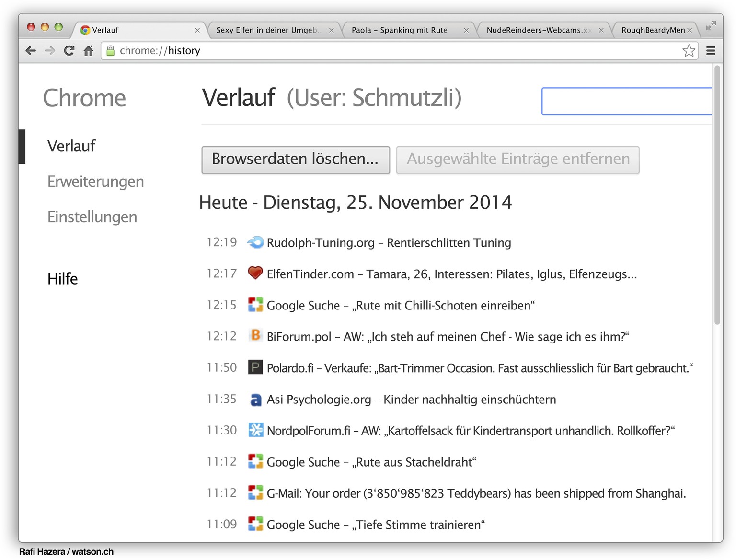Screen dimensions: 736x560
Task: Click the vertical scrollbar thumb
Action: (x=717, y=196)
